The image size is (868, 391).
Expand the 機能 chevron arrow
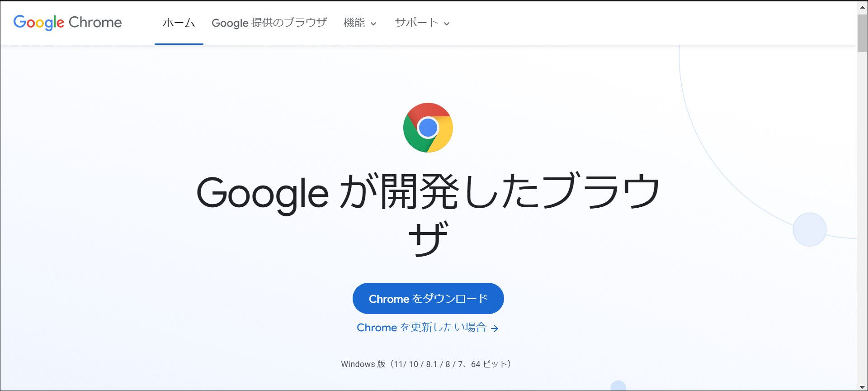(373, 24)
